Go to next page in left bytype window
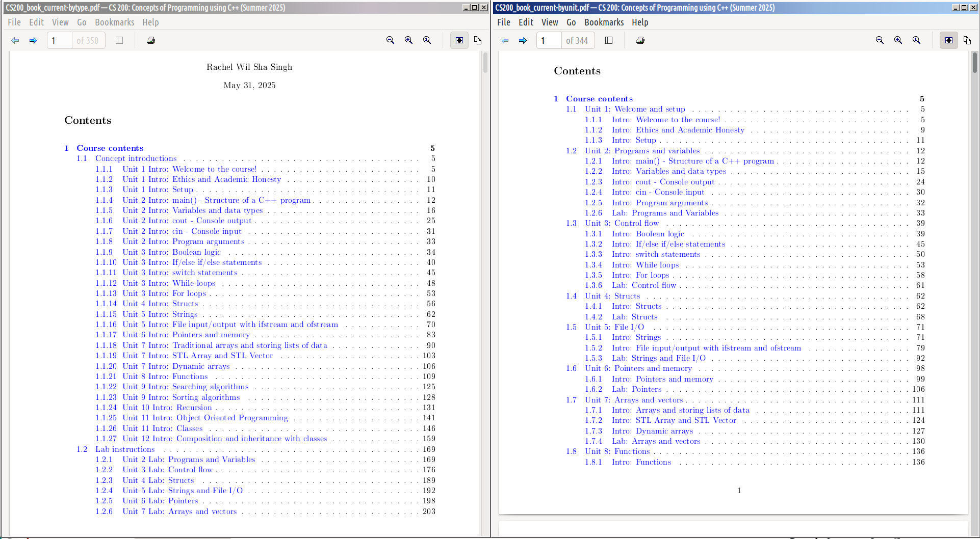This screenshot has width=980, height=539. pos(33,40)
